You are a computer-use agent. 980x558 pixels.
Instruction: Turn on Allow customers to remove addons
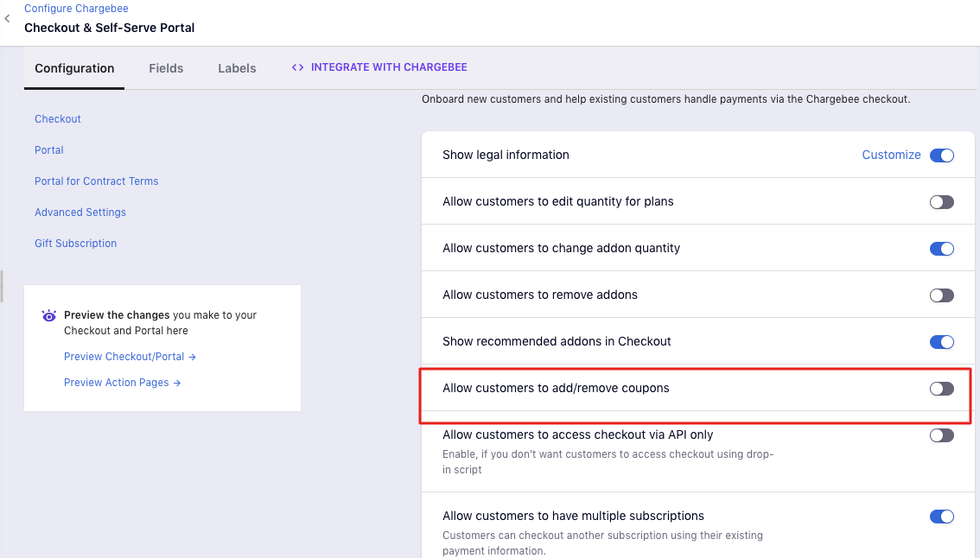tap(941, 295)
